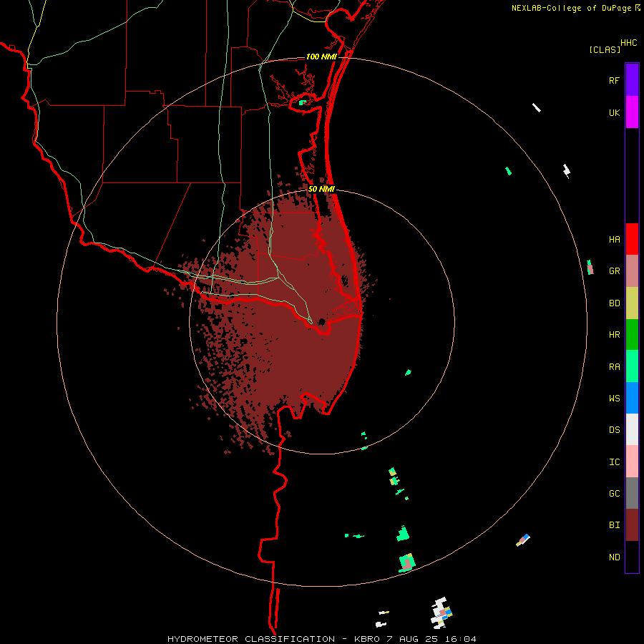Click the HA red legend swatch
The width and height of the screenshot is (644, 644).
click(632, 239)
